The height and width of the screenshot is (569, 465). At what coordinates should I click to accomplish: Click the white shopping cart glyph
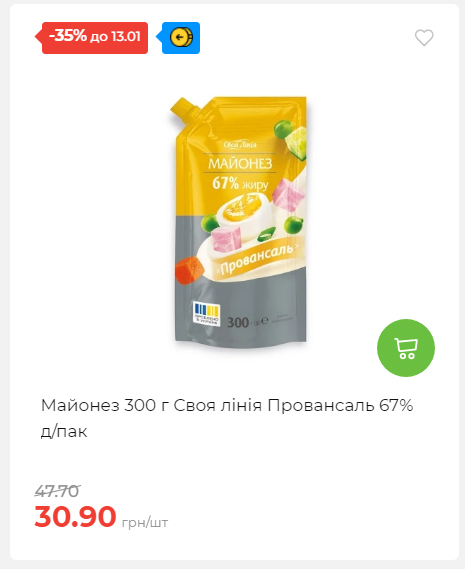(x=406, y=348)
